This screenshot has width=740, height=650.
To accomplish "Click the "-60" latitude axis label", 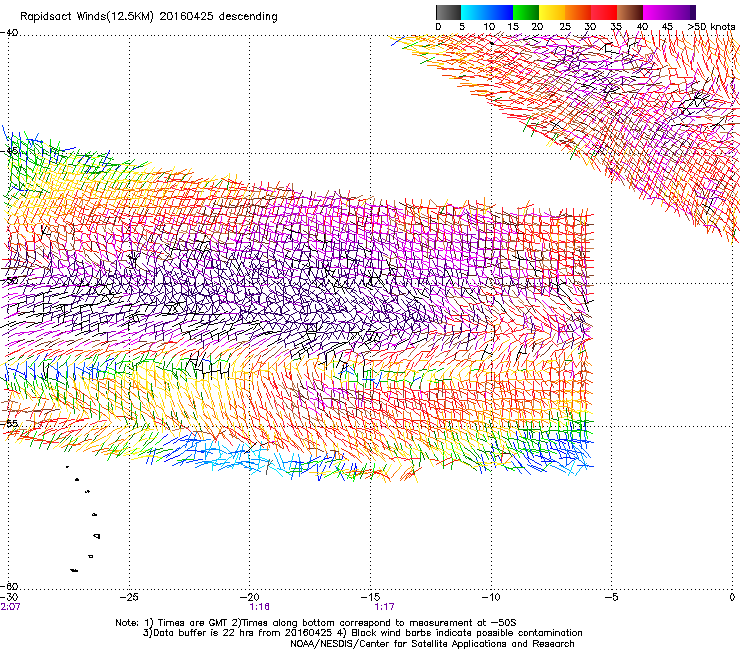I will tap(9, 586).
